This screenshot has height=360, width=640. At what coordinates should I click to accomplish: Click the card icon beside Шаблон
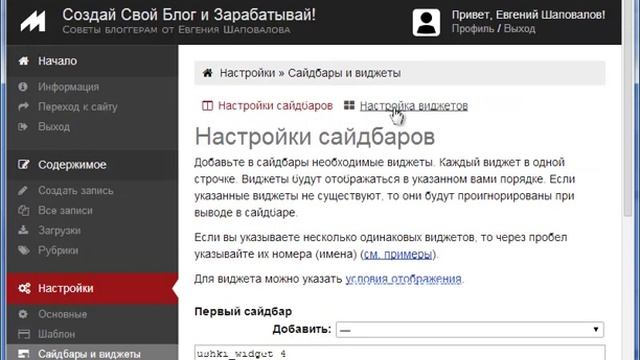[24, 334]
